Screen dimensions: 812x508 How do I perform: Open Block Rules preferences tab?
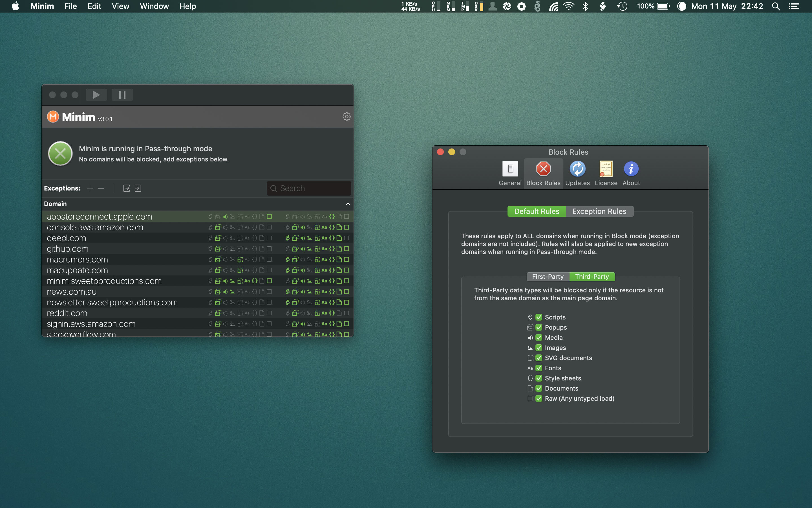click(543, 173)
